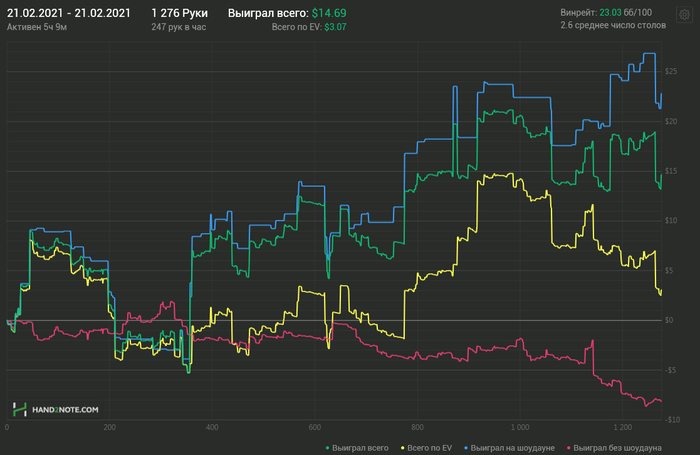Toggle the green 'Выиграл всего' legend dot
Image resolution: width=700 pixels, height=455 pixels.
pos(328,448)
